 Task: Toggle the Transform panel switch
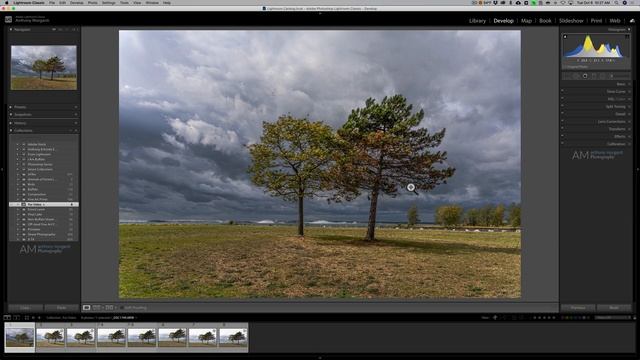click(562, 129)
